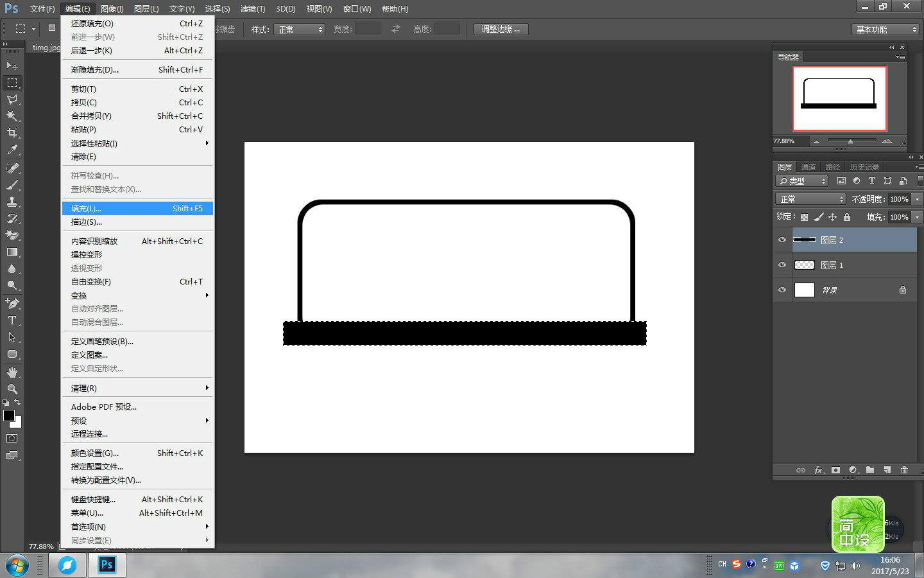Viewport: 924px width, 578px height.
Task: Hide 图层 1 layer visibility
Action: [x=782, y=265]
